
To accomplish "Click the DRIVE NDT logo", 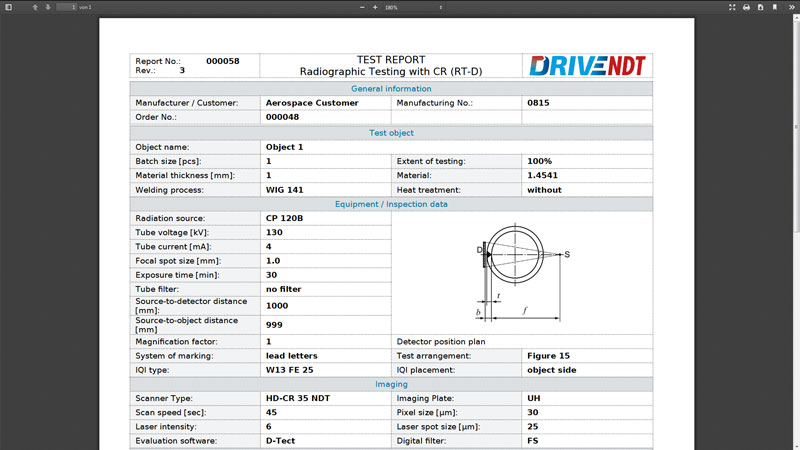I will pyautogui.click(x=587, y=66).
